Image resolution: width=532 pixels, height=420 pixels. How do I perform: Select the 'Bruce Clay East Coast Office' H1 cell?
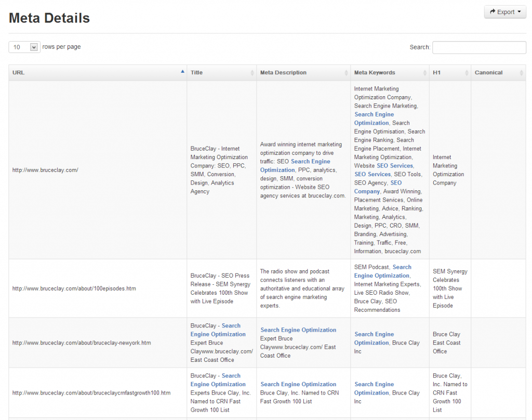click(450, 343)
